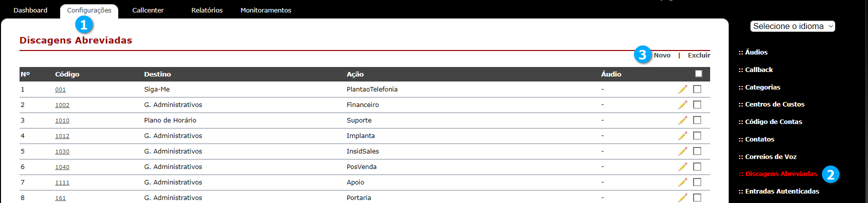Screen dimensions: 868x203
Task: Open Correios de Voz in sidebar
Action: [768, 156]
